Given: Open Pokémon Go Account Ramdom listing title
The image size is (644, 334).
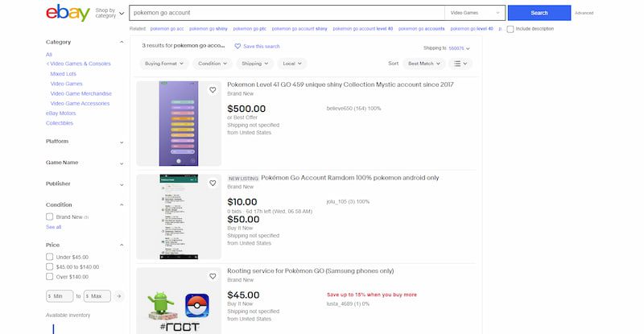Looking at the screenshot, I should pos(350,178).
